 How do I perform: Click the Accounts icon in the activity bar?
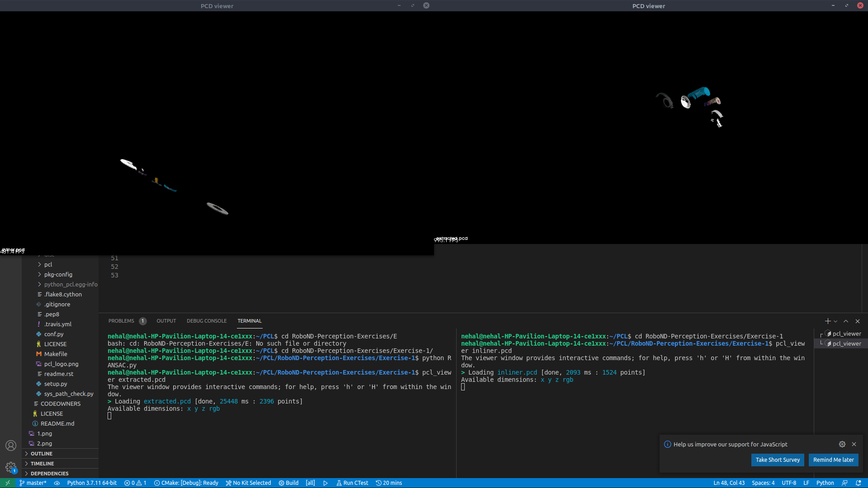pyautogui.click(x=11, y=446)
